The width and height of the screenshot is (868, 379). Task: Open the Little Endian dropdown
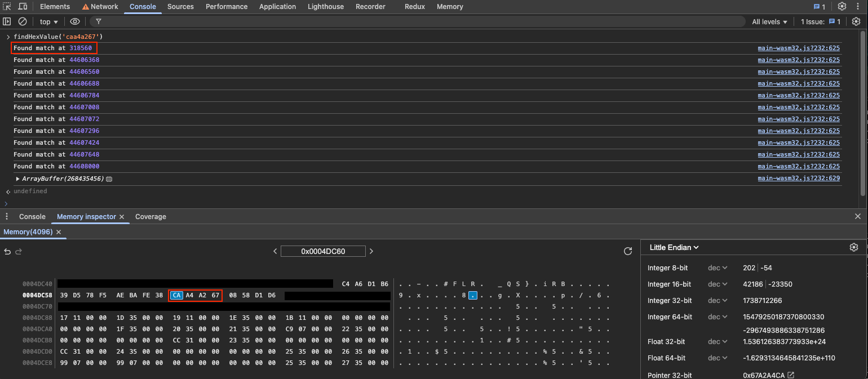click(x=674, y=247)
